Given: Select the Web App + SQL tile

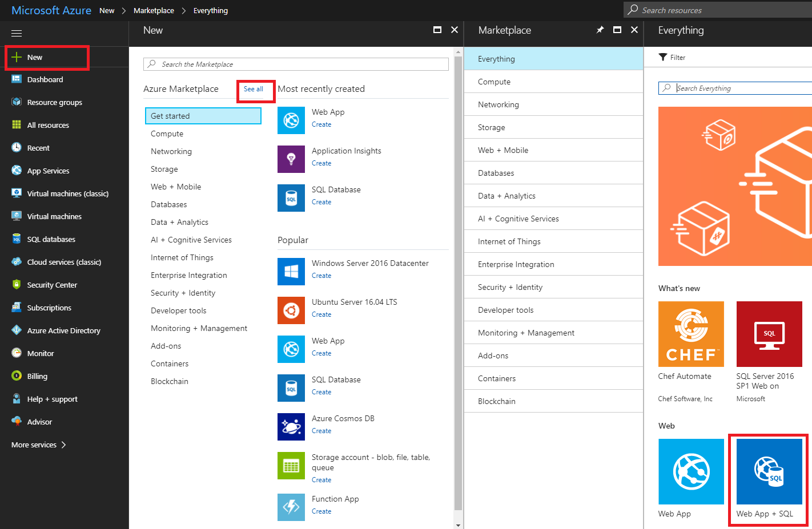Looking at the screenshot, I should [768, 472].
